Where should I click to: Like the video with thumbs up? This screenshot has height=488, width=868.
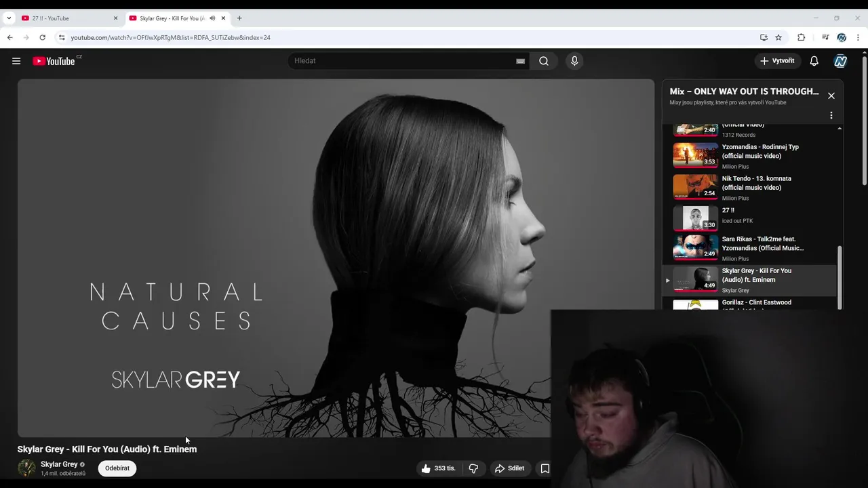[x=438, y=468]
